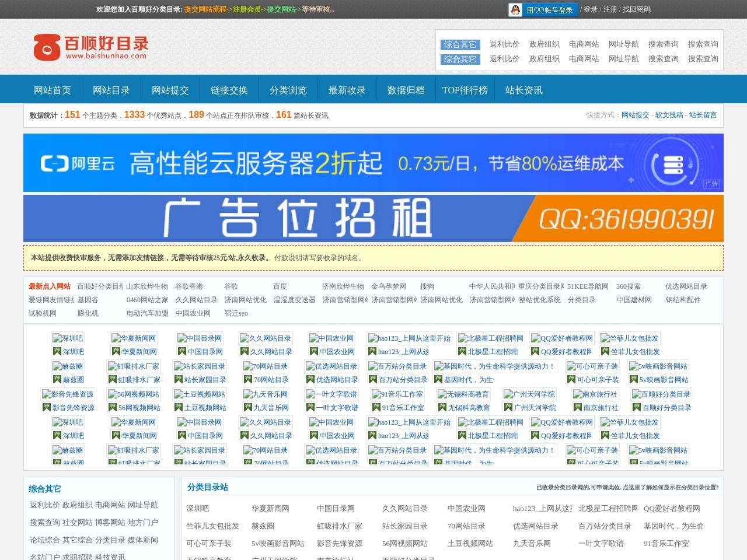747x560 pixels.
Task: Click the green favicon beside 南京旅行社
Action: point(577,408)
